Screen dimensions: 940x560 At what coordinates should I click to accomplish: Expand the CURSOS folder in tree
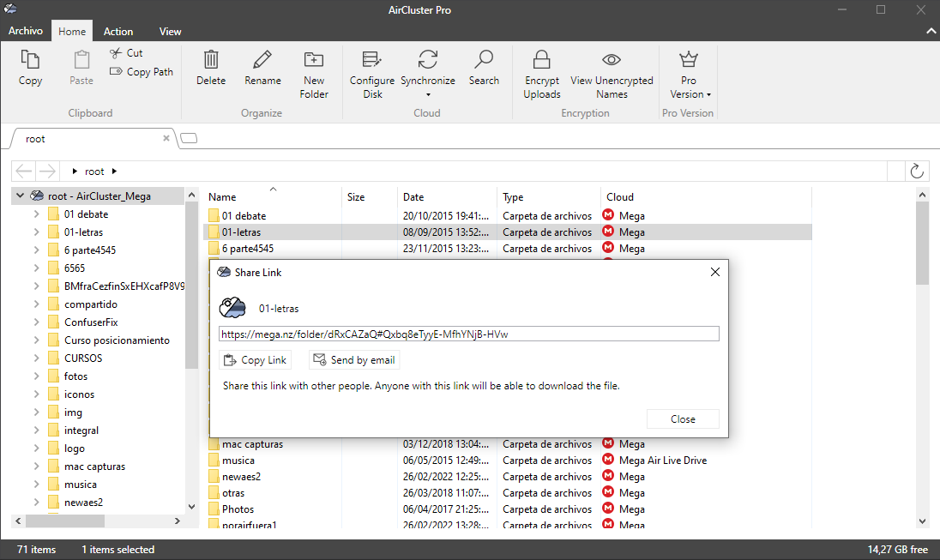pyautogui.click(x=36, y=358)
